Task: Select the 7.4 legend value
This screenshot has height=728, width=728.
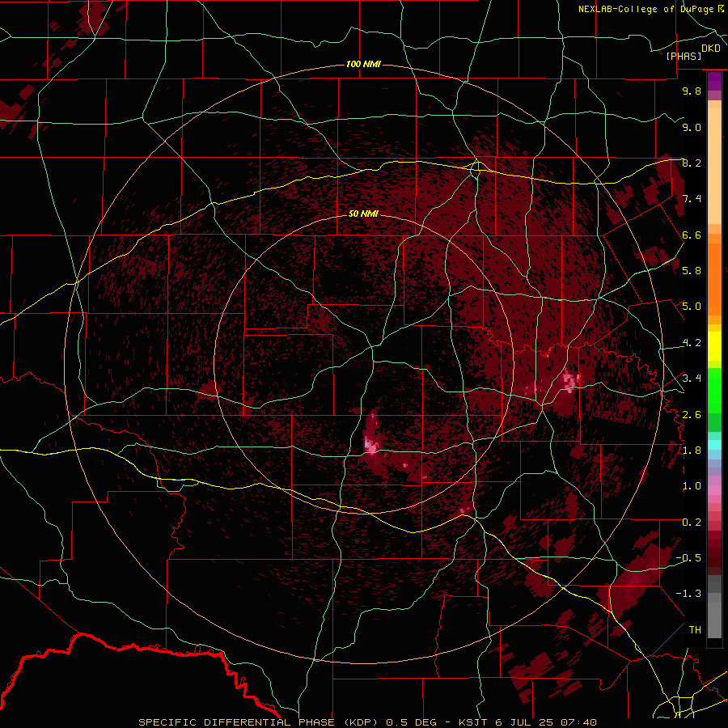Action: (x=692, y=199)
